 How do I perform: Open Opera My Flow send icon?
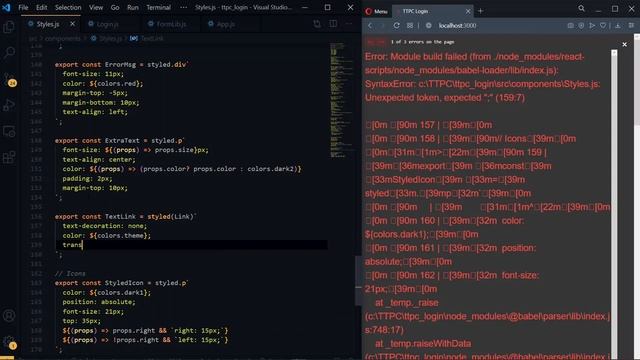[592, 25]
